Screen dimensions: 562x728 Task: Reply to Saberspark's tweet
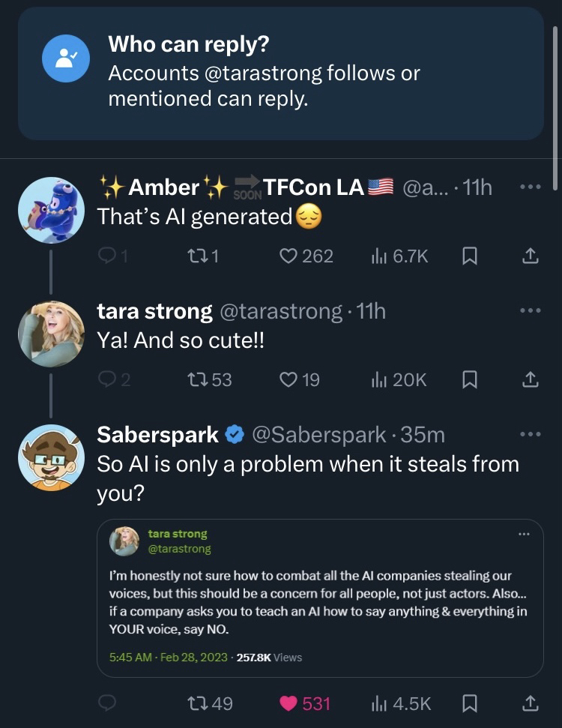tap(108, 703)
